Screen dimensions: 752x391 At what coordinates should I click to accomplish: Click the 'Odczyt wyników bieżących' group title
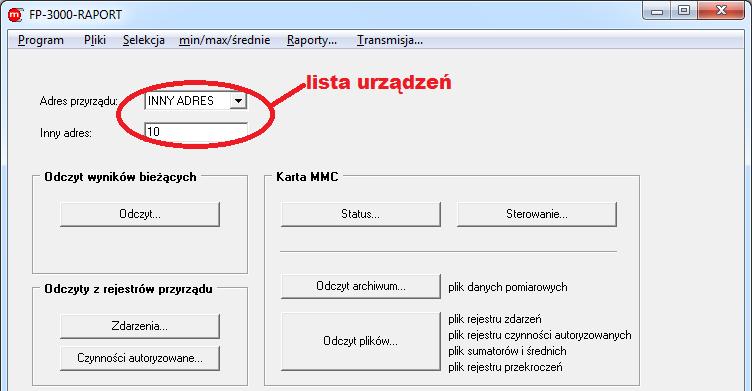pyautogui.click(x=120, y=177)
